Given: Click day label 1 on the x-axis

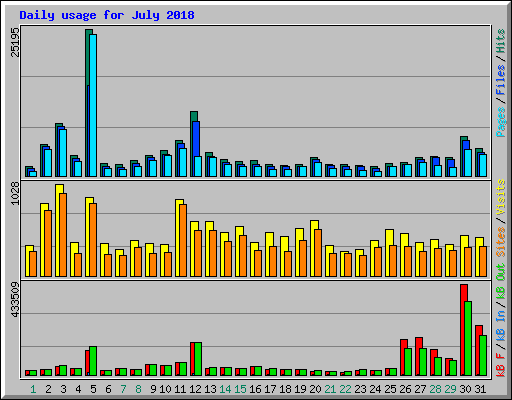Looking at the screenshot, I should [x=33, y=389].
